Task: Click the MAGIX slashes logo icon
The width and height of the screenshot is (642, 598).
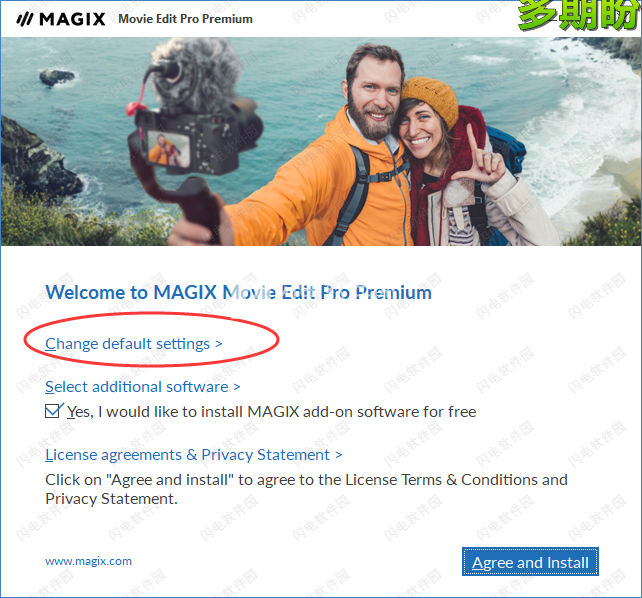Action: point(25,19)
